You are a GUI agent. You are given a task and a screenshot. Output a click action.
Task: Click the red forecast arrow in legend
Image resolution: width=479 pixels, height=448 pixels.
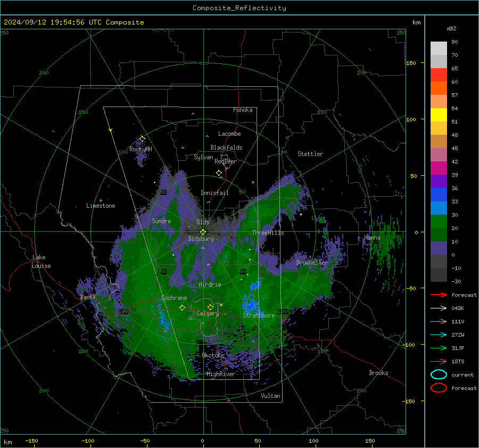coord(439,295)
